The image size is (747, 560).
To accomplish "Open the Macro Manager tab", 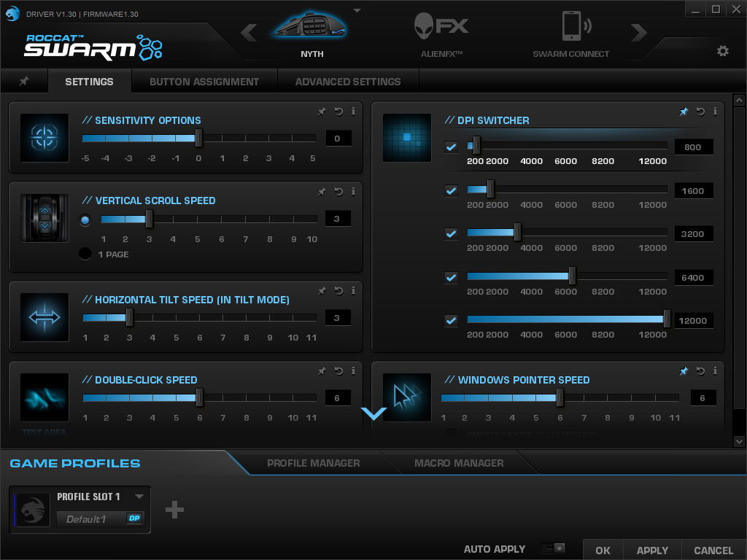I will [459, 463].
